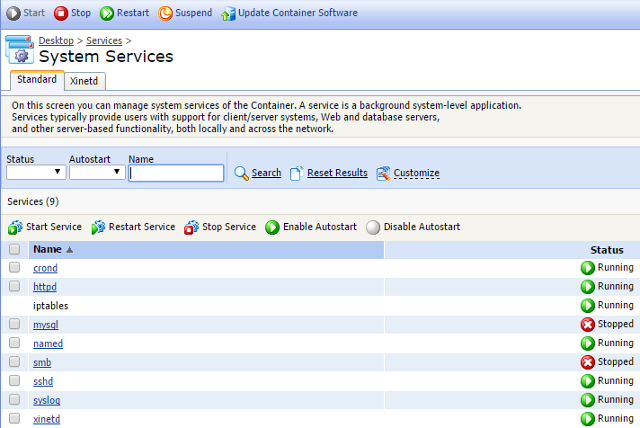Check the sshd service checkbox
Screen dimensions: 640x428
tap(14, 381)
